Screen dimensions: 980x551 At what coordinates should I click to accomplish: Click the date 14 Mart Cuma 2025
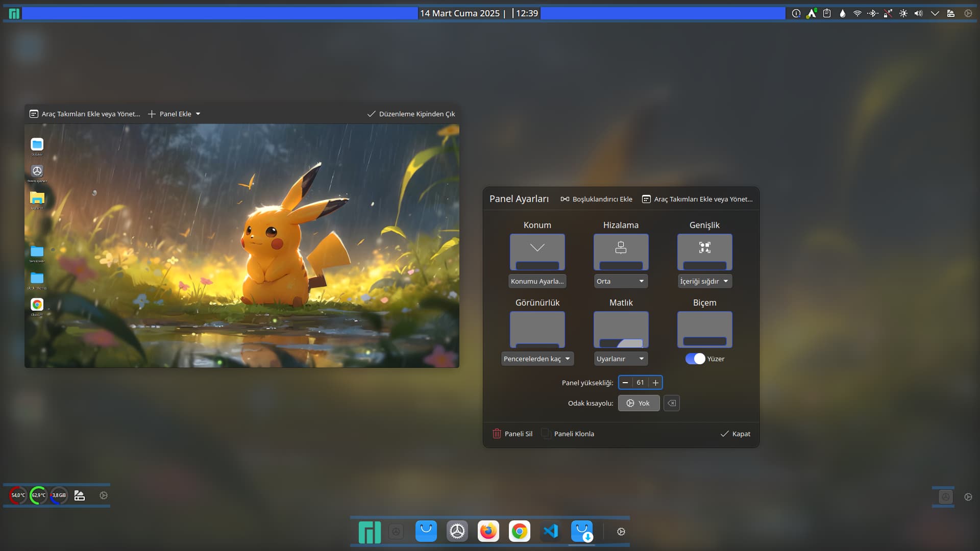click(460, 13)
